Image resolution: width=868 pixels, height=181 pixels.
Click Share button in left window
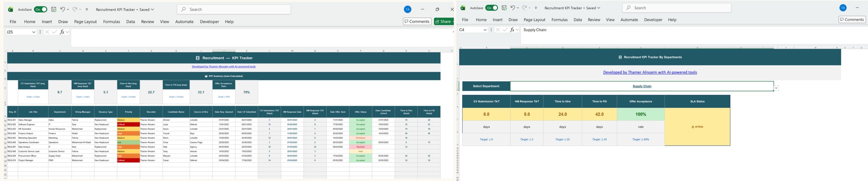444,21
